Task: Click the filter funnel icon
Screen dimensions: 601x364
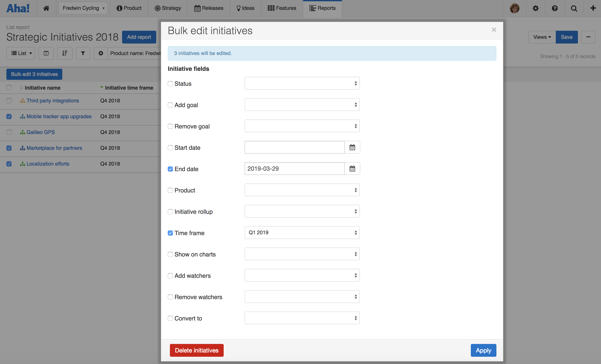Action: pyautogui.click(x=83, y=53)
